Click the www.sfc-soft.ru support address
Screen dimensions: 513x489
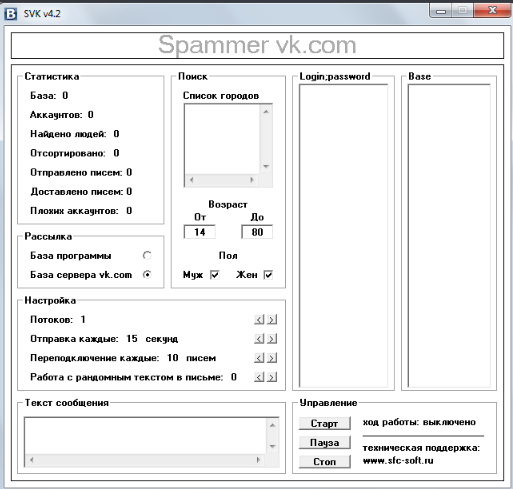398,461
